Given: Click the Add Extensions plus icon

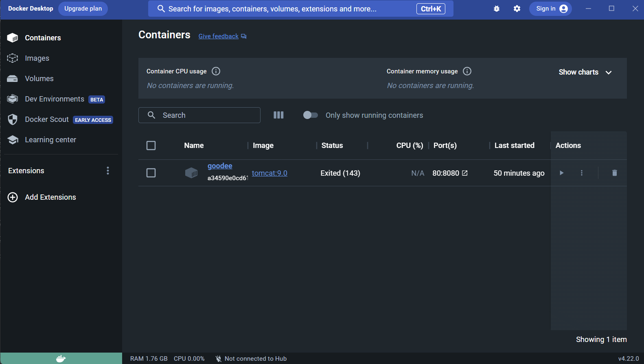Looking at the screenshot, I should point(13,197).
